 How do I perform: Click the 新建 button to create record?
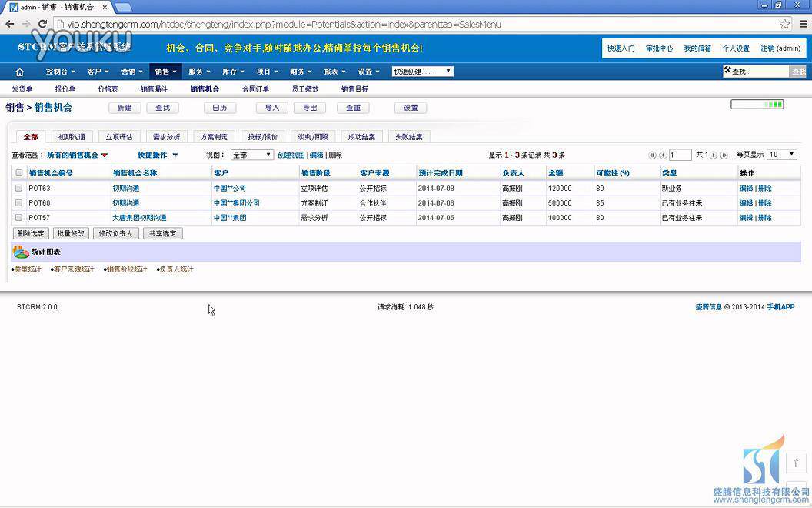[x=126, y=108]
